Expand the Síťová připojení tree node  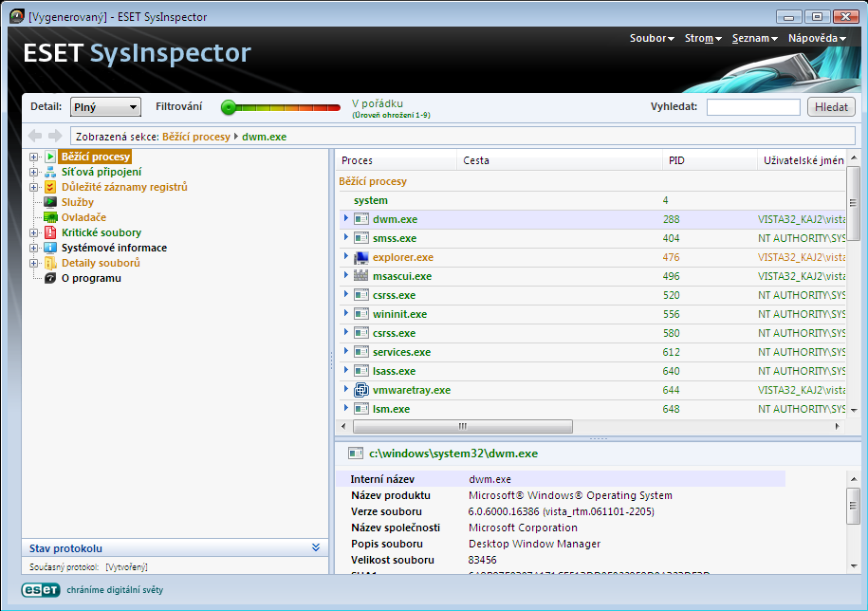pos(34,172)
